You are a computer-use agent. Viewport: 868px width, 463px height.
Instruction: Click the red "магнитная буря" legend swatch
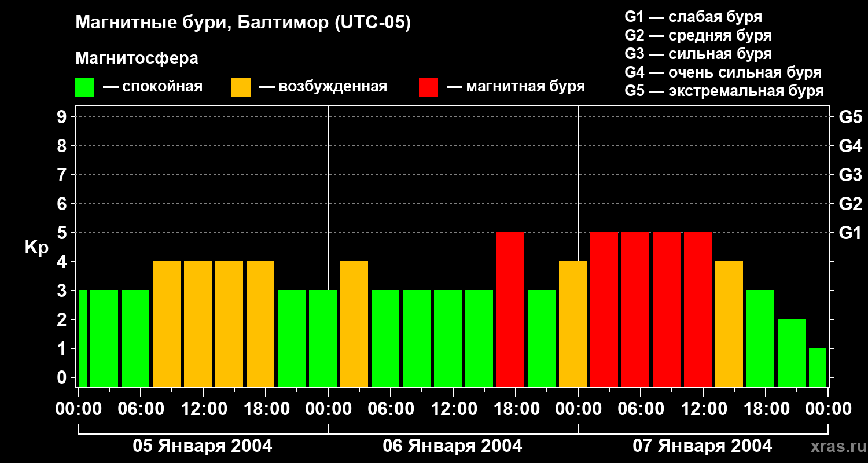pyautogui.click(x=428, y=87)
